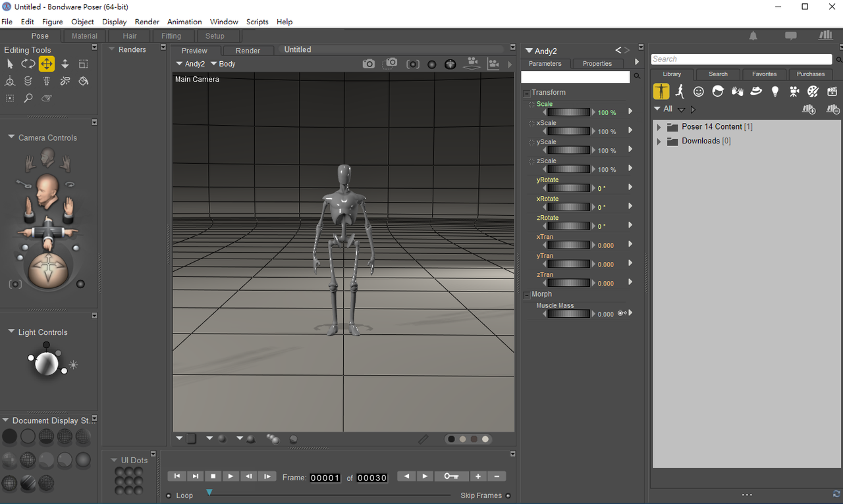
Task: Add a keyframe with plus button
Action: pyautogui.click(x=478, y=476)
